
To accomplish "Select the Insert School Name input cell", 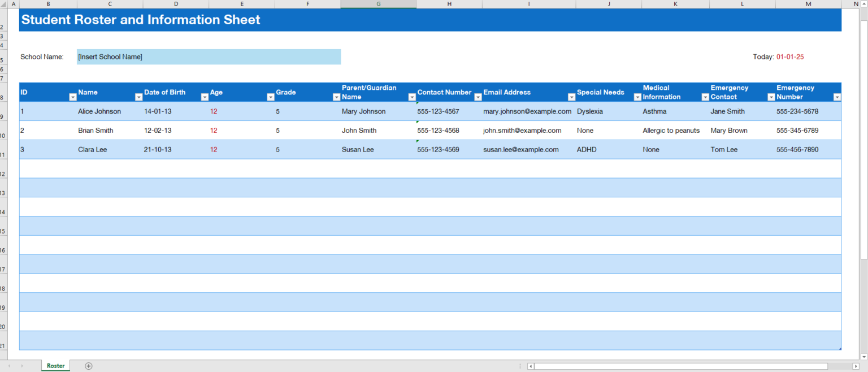I will [x=209, y=57].
